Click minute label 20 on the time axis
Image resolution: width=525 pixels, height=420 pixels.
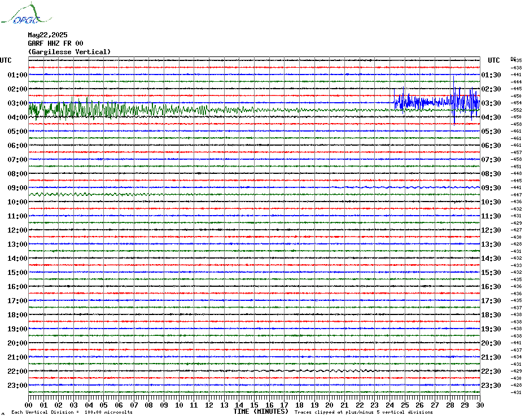click(x=330, y=405)
